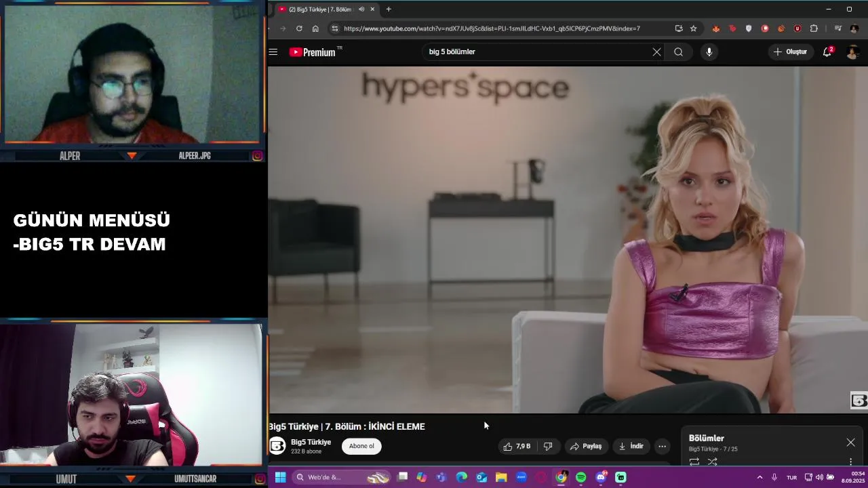Open Microsoft Edge from taskbar
Image resolution: width=868 pixels, height=488 pixels.
tap(462, 477)
